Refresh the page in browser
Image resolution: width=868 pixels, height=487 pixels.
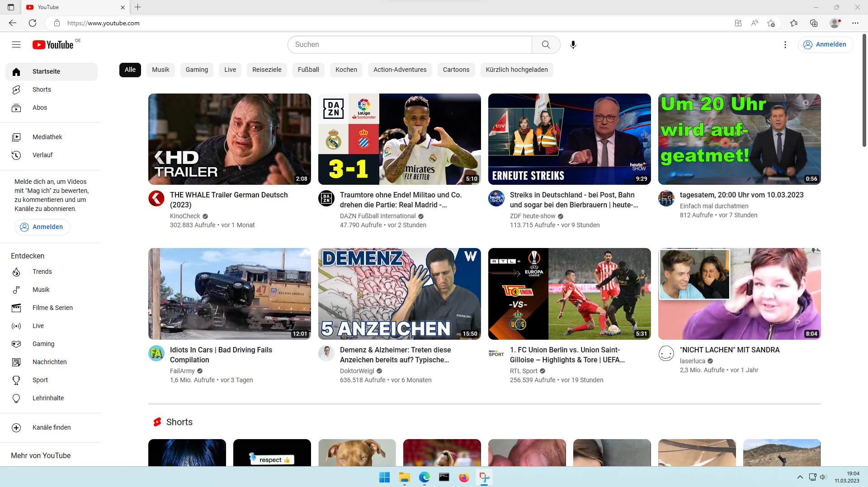(x=33, y=23)
